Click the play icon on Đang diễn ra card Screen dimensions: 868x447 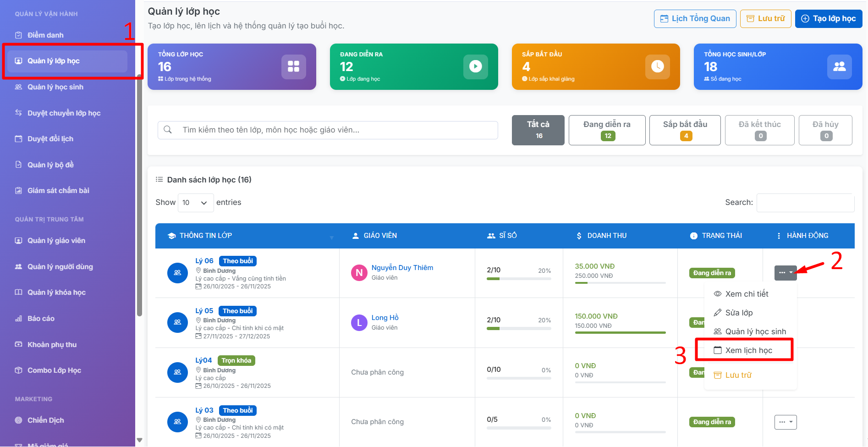(x=475, y=66)
